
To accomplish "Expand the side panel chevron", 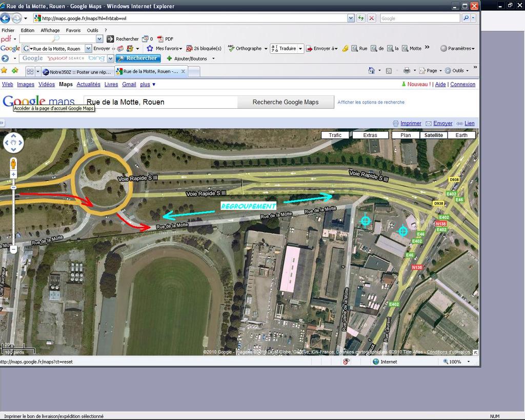I will point(2,123).
